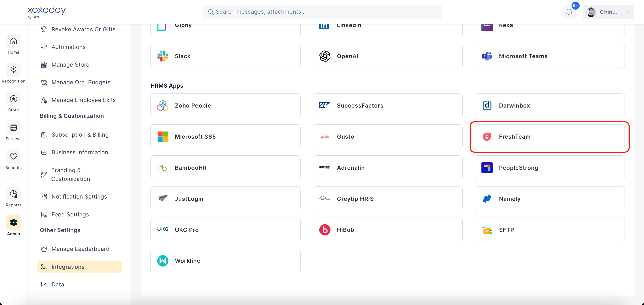Click the Namely logo icon

click(x=487, y=199)
